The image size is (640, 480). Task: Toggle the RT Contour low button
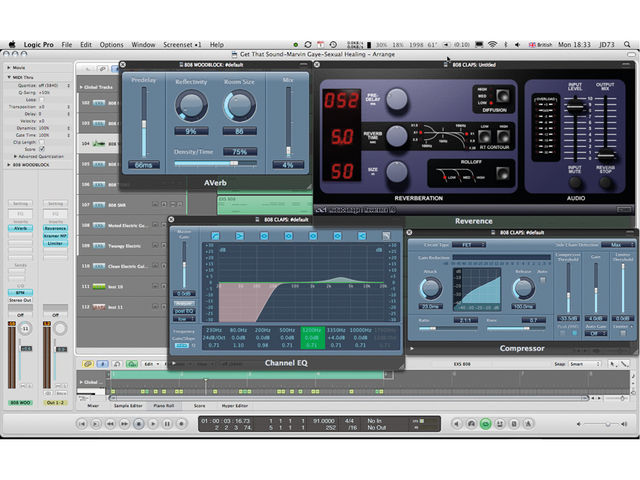[484, 136]
